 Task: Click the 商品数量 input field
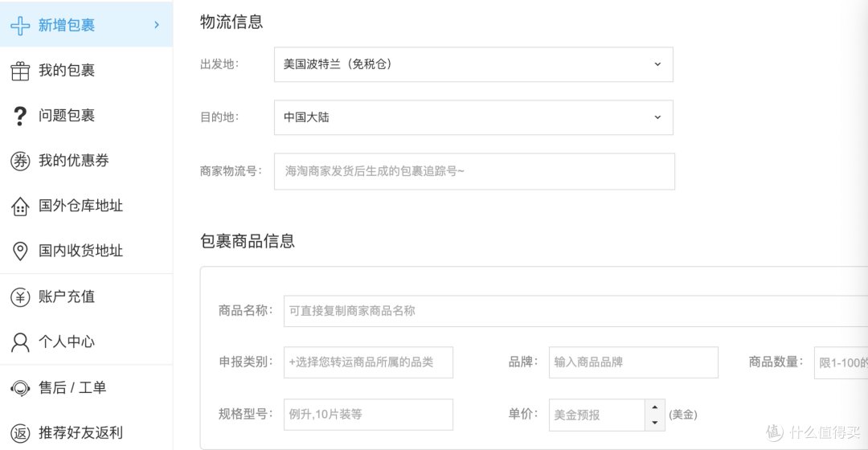tap(841, 362)
